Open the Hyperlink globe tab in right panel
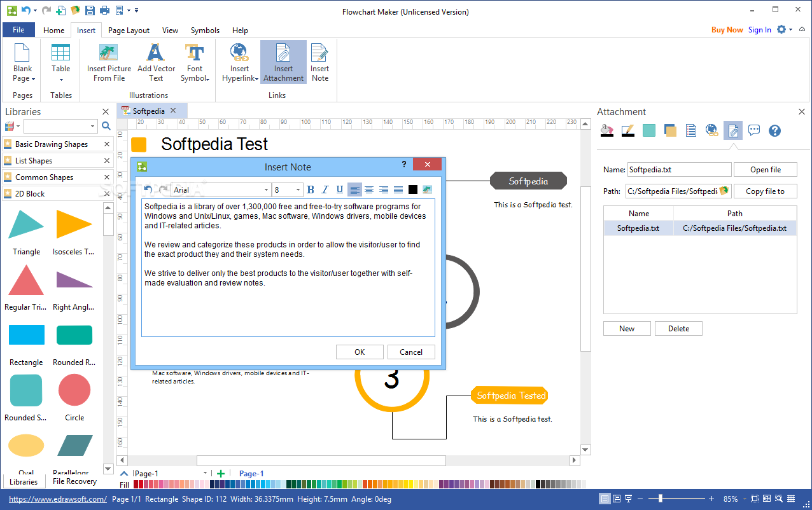This screenshot has height=510, width=812. (x=711, y=131)
